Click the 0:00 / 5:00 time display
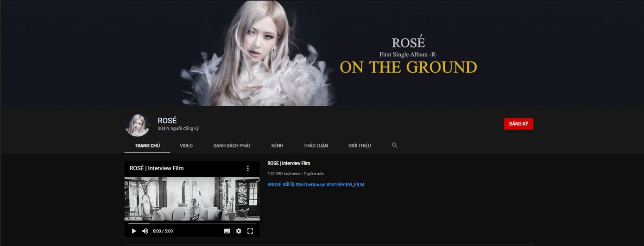The width and height of the screenshot is (644, 246). (163, 231)
